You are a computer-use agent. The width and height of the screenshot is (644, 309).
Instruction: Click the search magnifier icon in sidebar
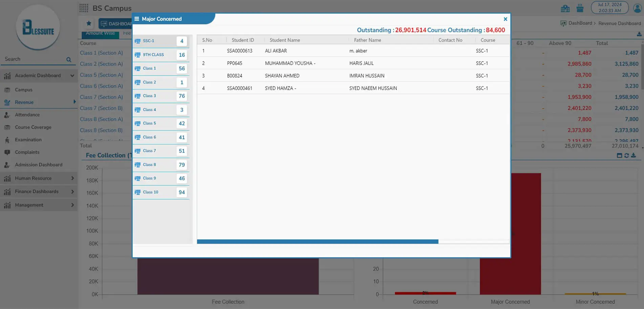pyautogui.click(x=69, y=60)
